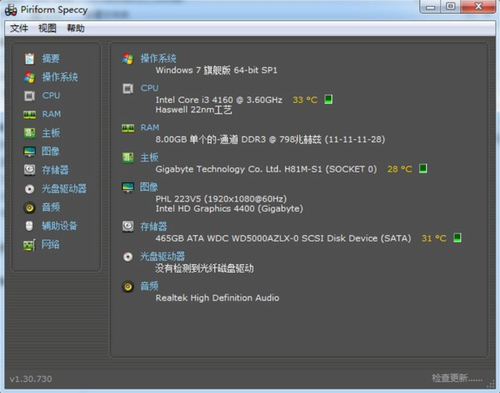
Task: Click the green CPU temperature indicator
Action: (328, 99)
